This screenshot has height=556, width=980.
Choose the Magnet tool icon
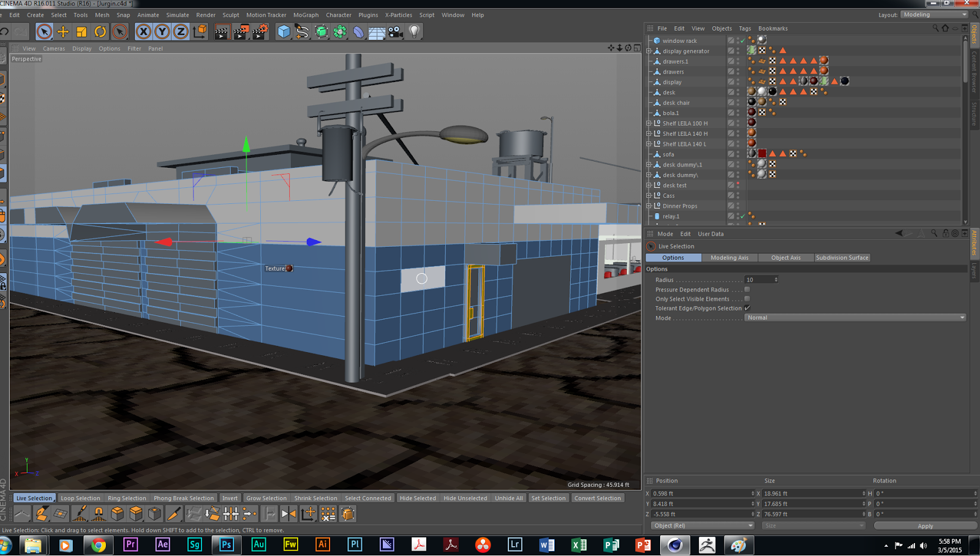99,514
